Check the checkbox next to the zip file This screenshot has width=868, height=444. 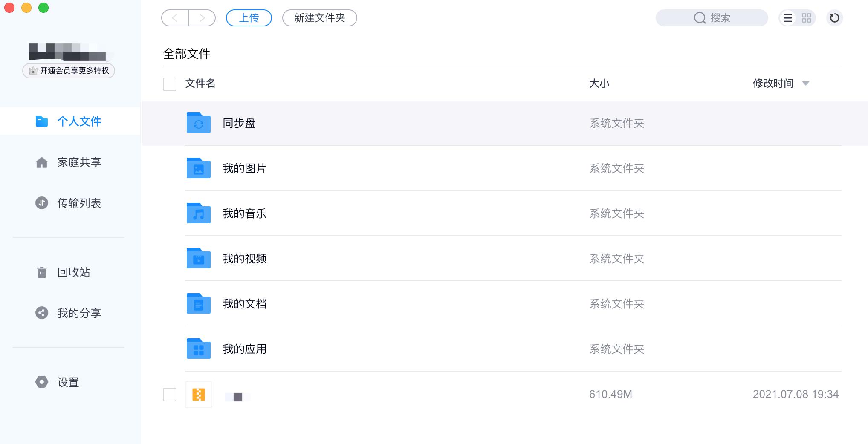(169, 395)
